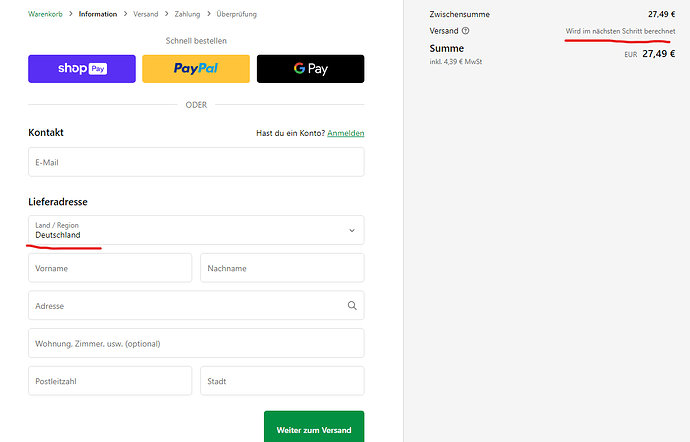The height and width of the screenshot is (442, 690).
Task: Click the Lieferadresse heading
Action: (58, 202)
